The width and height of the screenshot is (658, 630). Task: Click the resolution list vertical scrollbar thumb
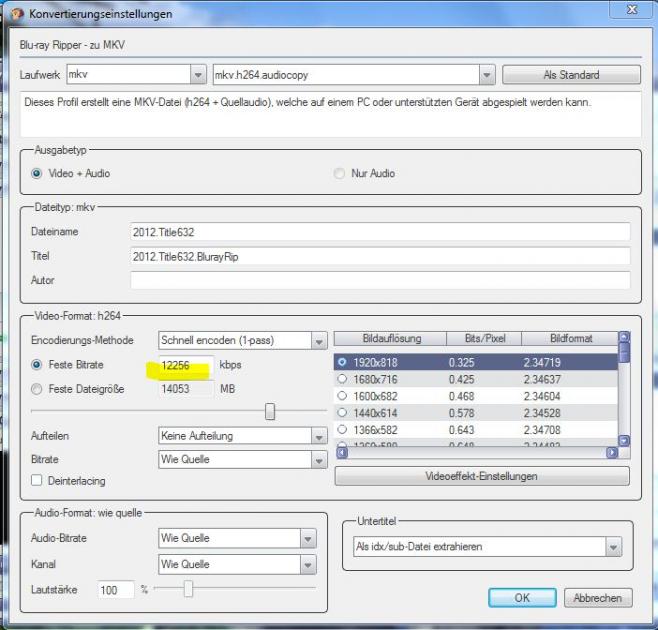[x=624, y=352]
